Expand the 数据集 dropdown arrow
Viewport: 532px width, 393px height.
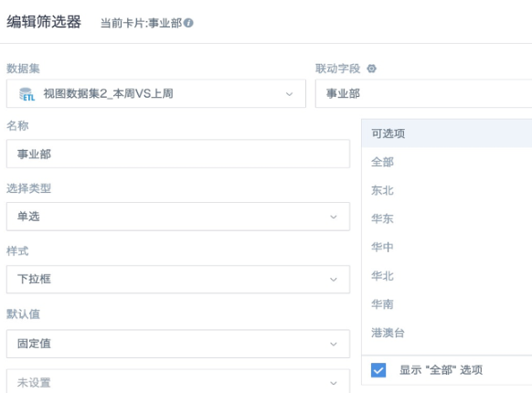pyautogui.click(x=289, y=94)
